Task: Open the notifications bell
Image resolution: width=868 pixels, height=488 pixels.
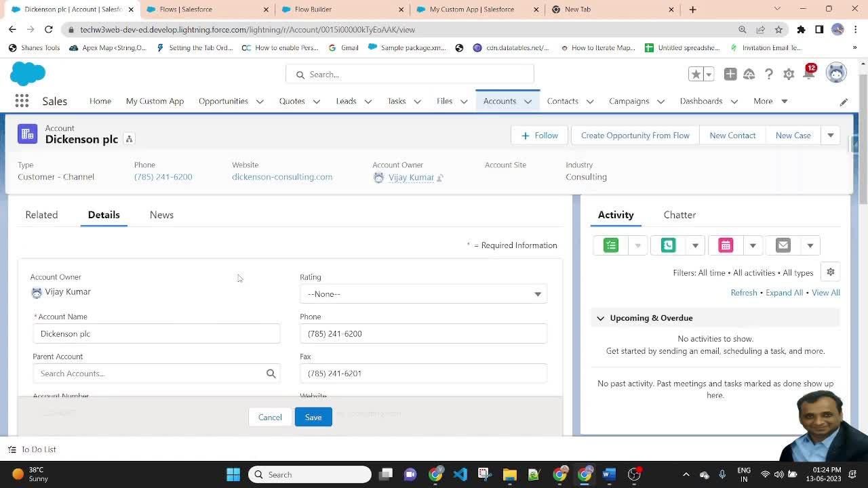Action: point(808,75)
